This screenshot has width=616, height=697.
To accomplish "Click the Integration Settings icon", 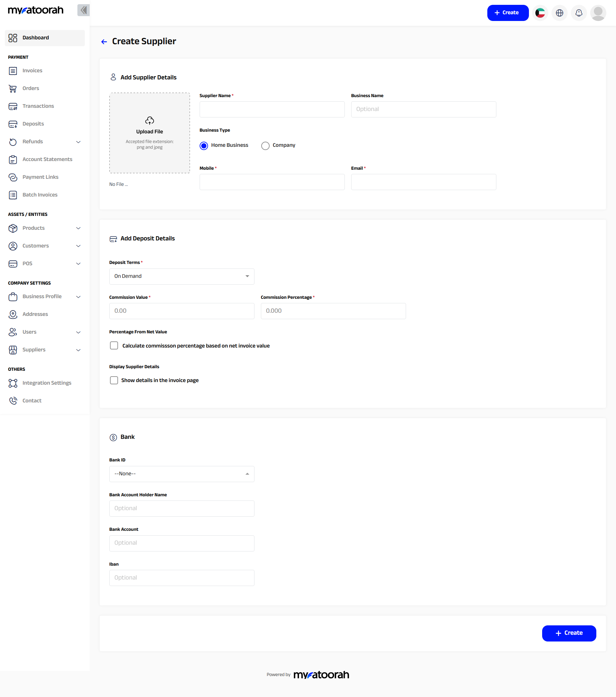I will 13,383.
